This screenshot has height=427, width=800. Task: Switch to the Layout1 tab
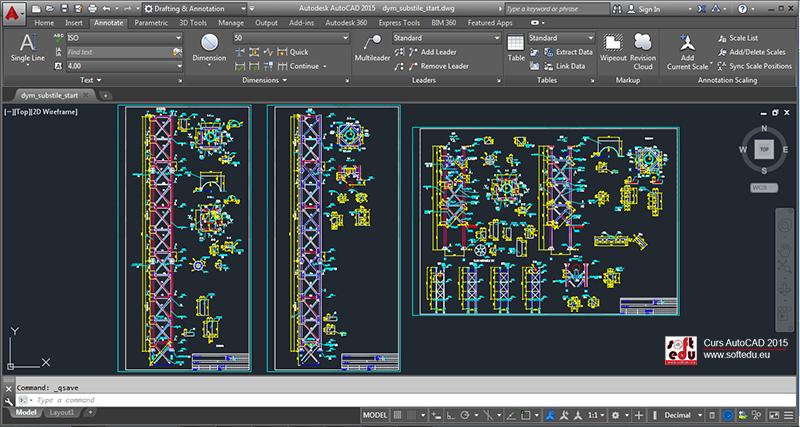point(62,412)
